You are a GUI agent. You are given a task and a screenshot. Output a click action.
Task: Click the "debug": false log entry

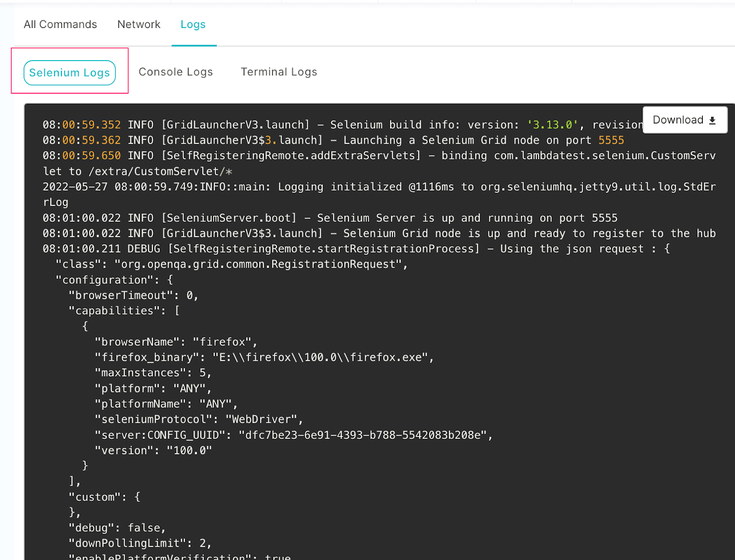click(117, 528)
